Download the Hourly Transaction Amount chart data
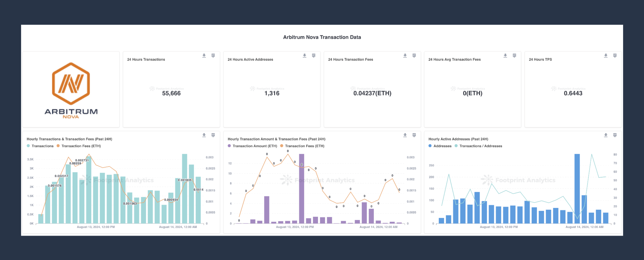This screenshot has height=260, width=644. tap(405, 135)
